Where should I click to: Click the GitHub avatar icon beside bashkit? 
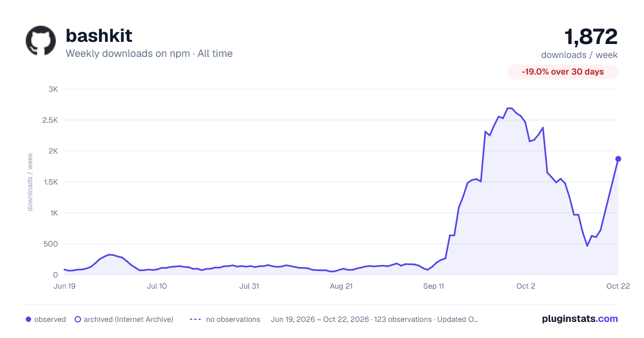(41, 41)
